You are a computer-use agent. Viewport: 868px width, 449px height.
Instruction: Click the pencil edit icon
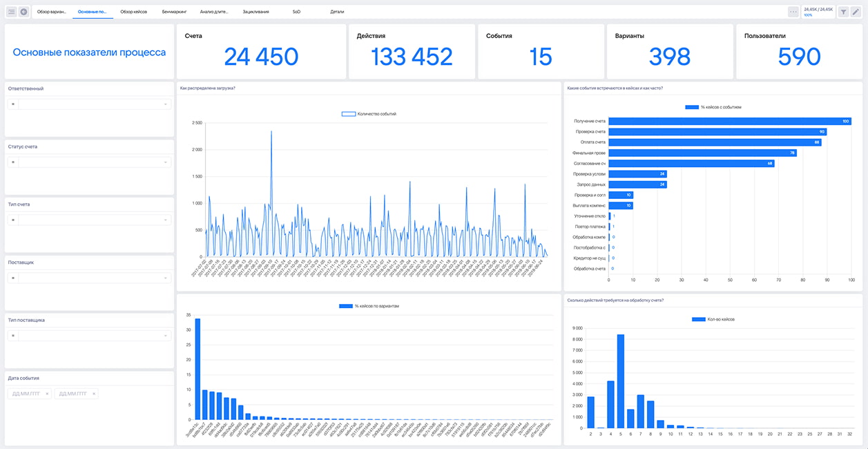856,12
